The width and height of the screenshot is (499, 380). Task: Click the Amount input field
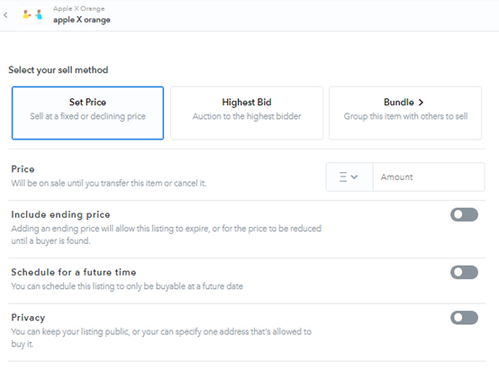(x=429, y=177)
